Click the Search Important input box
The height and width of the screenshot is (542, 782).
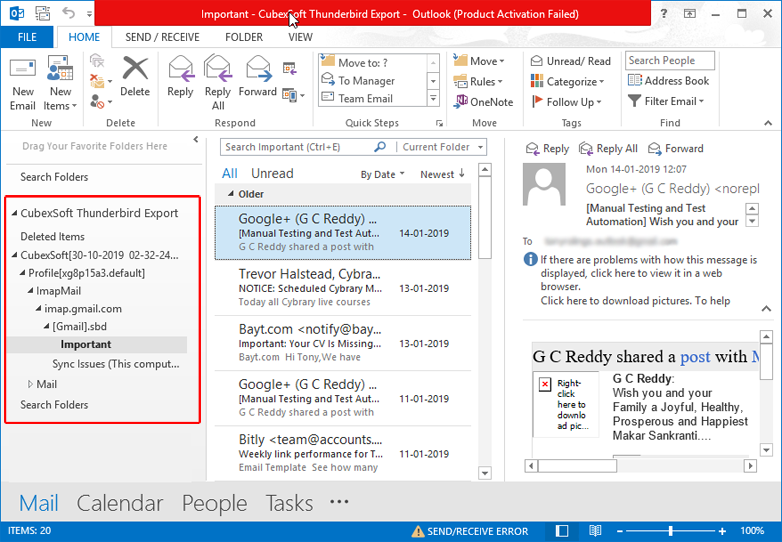tap(296, 147)
